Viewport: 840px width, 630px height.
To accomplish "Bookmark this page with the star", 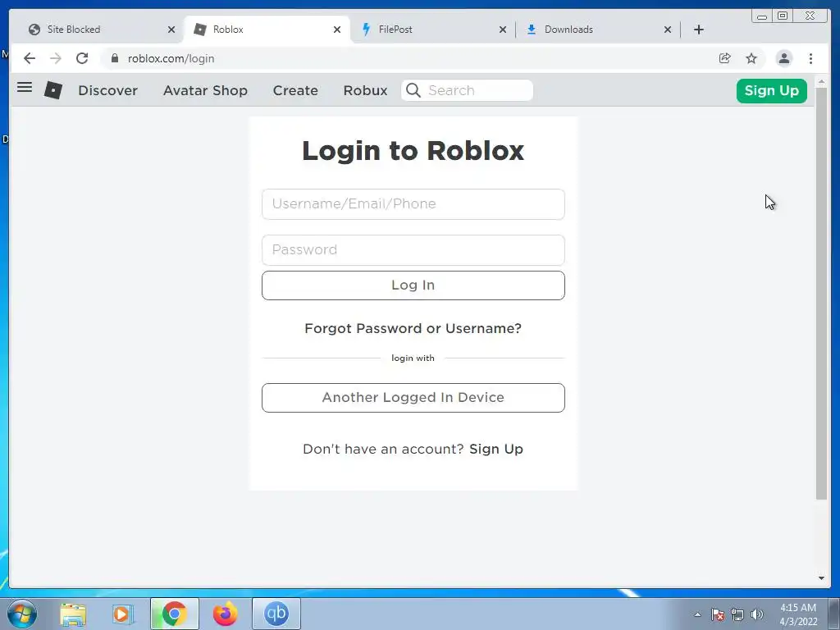I will [x=751, y=58].
